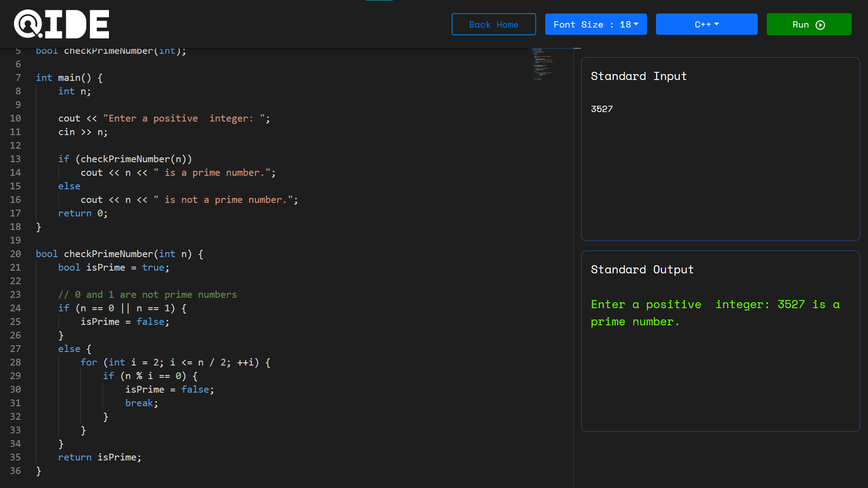Image resolution: width=868 pixels, height=488 pixels.
Task: Open the Font Size dropdown chevron
Action: pos(637,24)
